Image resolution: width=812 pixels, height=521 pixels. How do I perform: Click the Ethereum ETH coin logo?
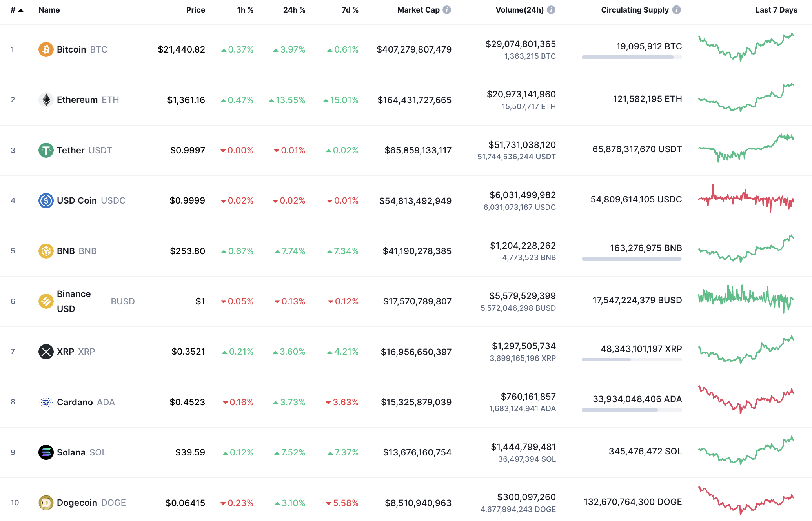coord(46,100)
